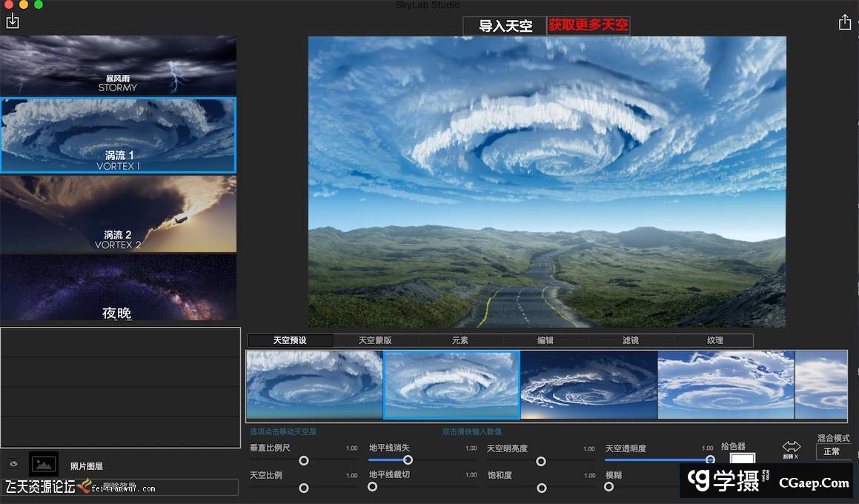Choose the 夜晚 night sky preset
This screenshot has height=504, width=859.
coord(119,288)
